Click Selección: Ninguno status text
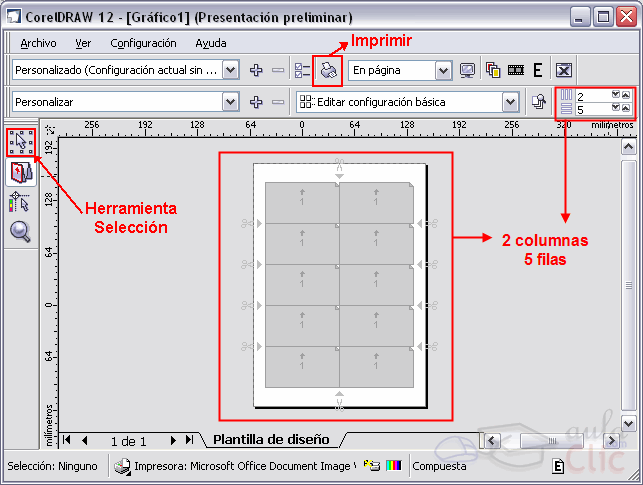 click(52, 466)
